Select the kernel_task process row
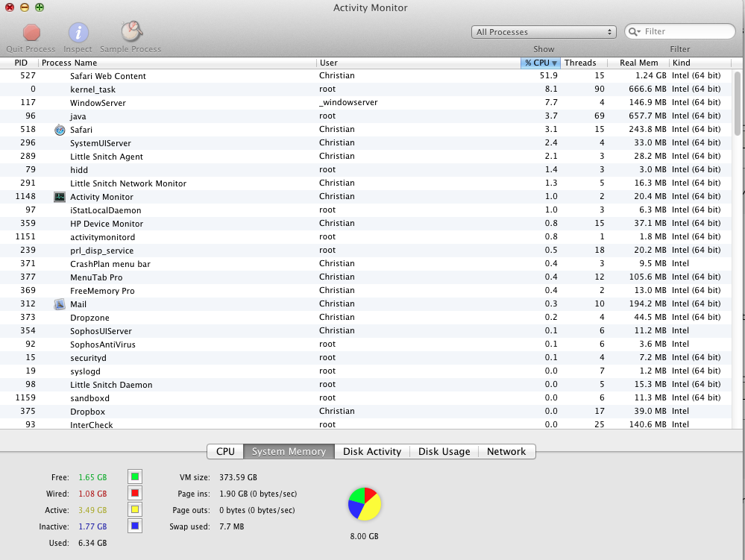 pos(366,89)
